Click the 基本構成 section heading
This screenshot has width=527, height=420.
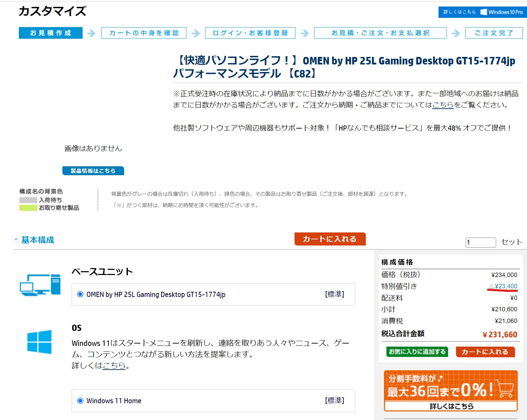click(x=38, y=240)
